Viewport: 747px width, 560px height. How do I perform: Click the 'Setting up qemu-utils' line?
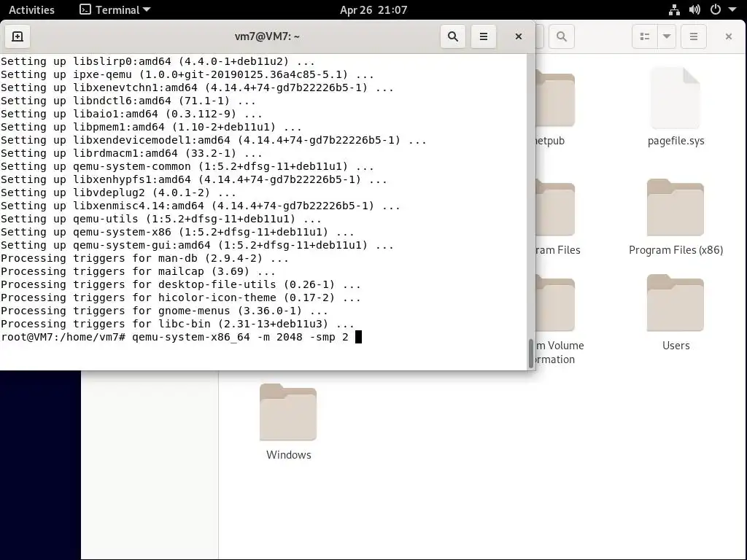[161, 219]
